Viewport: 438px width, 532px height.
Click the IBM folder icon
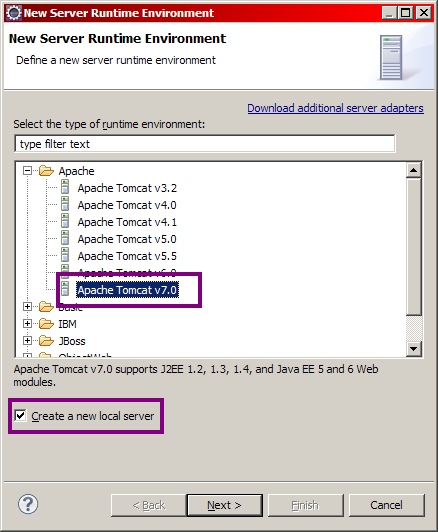[x=46, y=323]
